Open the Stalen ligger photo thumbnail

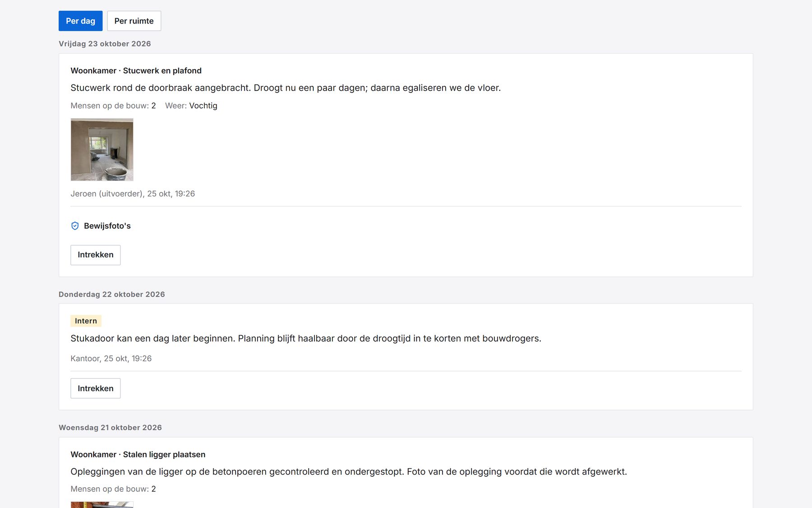tap(102, 505)
